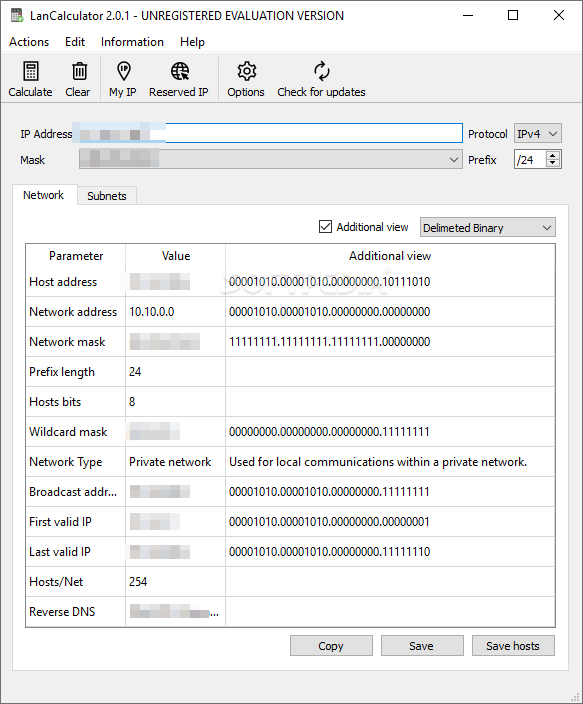Click the LanCalculator app icon in title bar
The width and height of the screenshot is (583, 704).
click(x=17, y=15)
